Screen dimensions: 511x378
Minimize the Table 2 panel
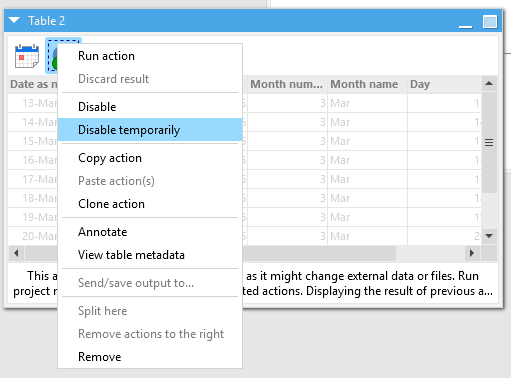pos(465,26)
